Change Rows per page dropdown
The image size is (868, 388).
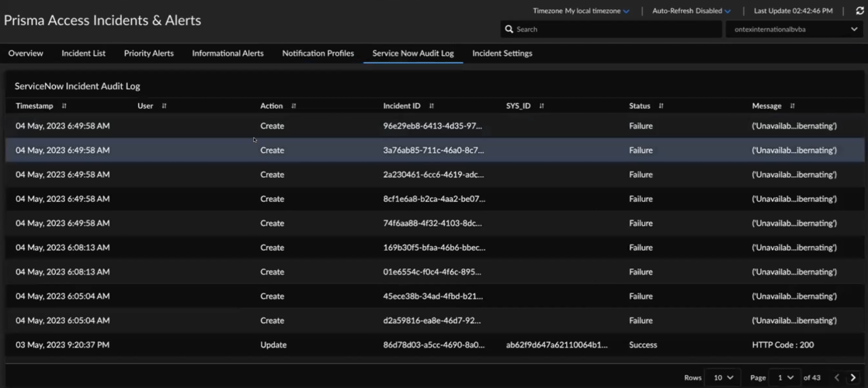click(x=723, y=378)
